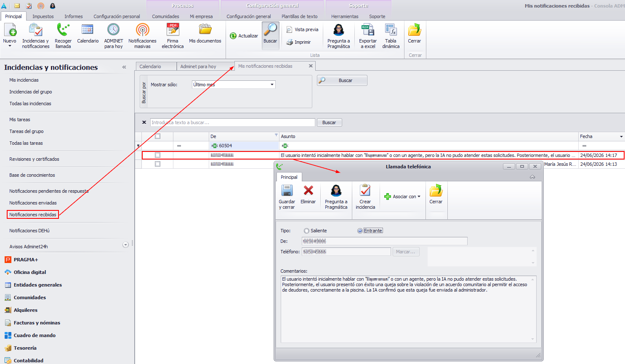Screen dimensions: 625x364
Task: Check the row dated 24/06/2026 14:13
Action: [x=157, y=164]
